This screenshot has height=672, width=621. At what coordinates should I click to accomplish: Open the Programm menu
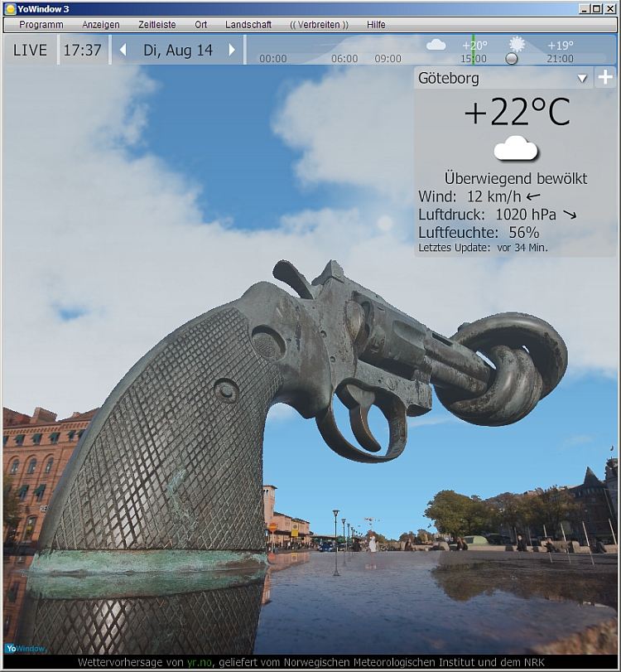click(x=41, y=25)
